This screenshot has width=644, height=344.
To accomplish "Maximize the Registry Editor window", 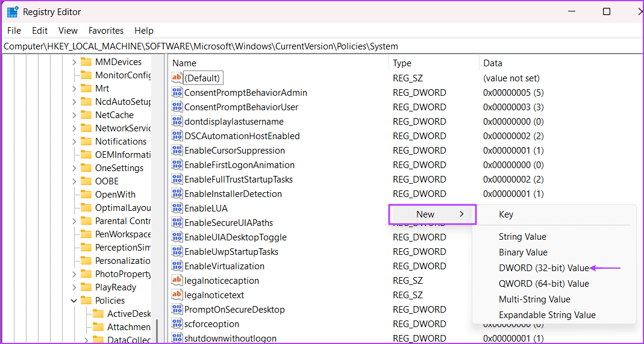I will tap(606, 12).
